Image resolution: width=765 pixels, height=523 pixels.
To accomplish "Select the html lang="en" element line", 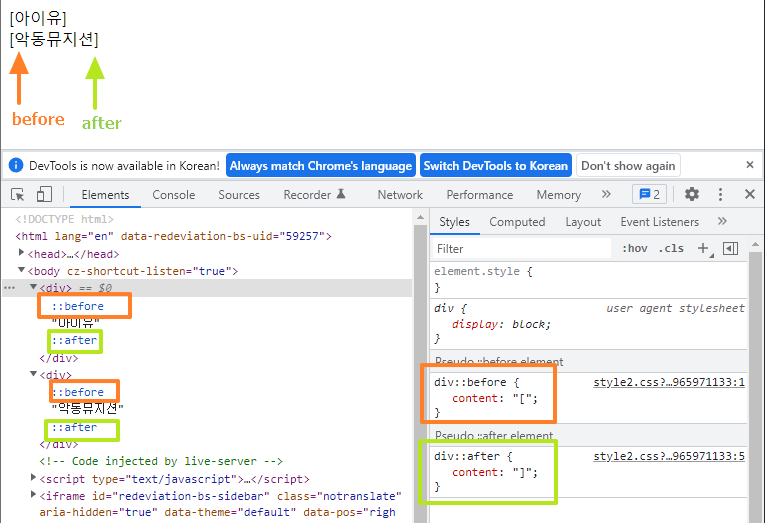I will point(173,236).
